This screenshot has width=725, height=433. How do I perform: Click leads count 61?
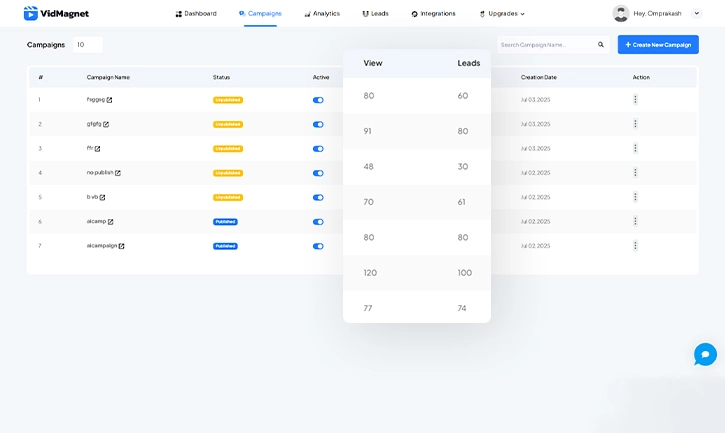(461, 202)
